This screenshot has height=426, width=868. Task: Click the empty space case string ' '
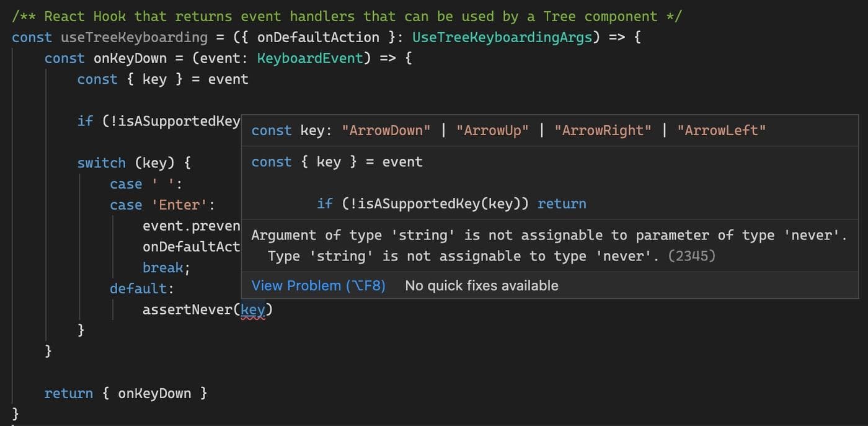(x=164, y=184)
